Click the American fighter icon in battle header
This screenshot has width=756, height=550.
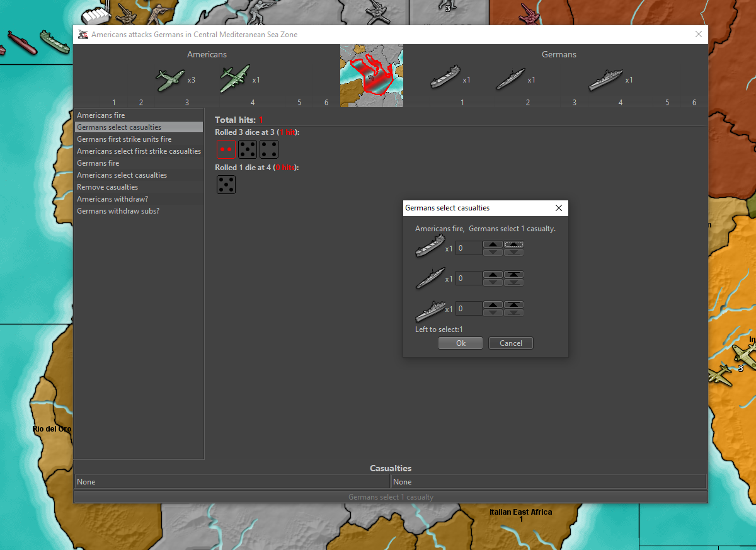[170, 80]
